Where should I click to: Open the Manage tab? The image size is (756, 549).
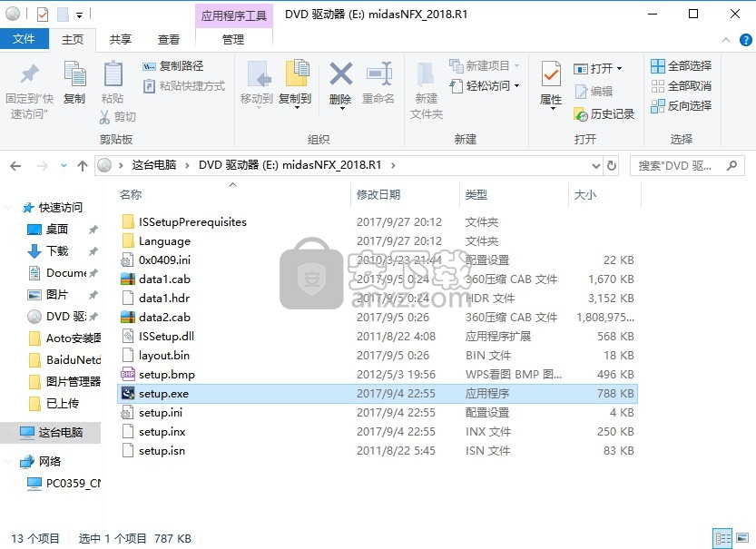233,40
